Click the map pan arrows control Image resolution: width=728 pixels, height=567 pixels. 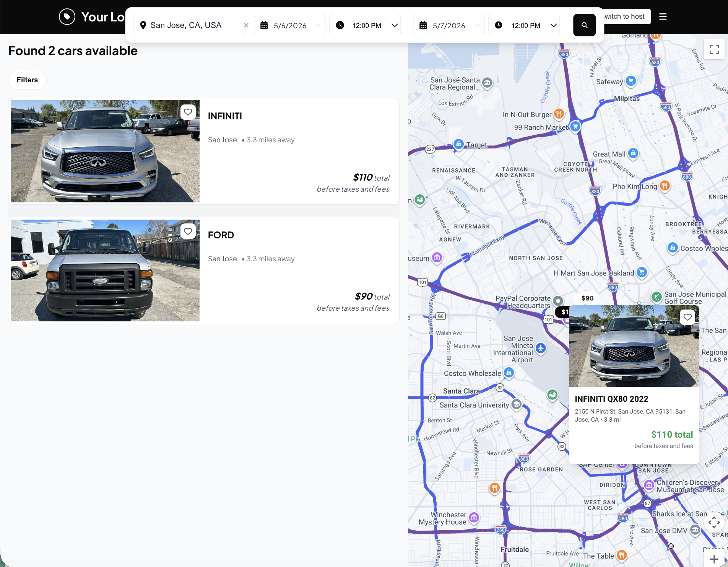(x=713, y=523)
